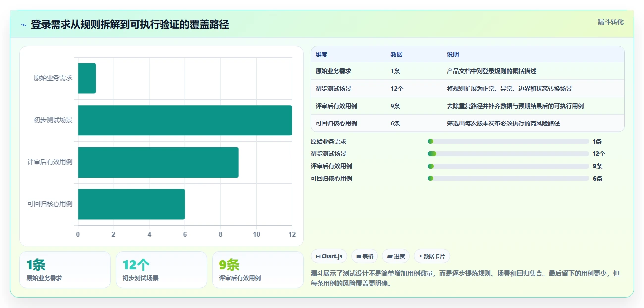644x308 pixels.
Task: Click the description starting 将规则扩展为正常
Action: pyautogui.click(x=509, y=89)
